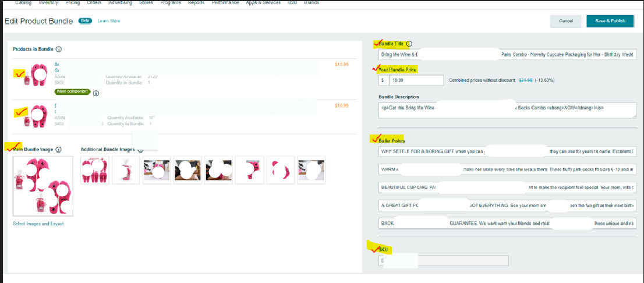Screen dimensions: 644x283
Task: Open Select Images and Layout link
Action: (38, 224)
